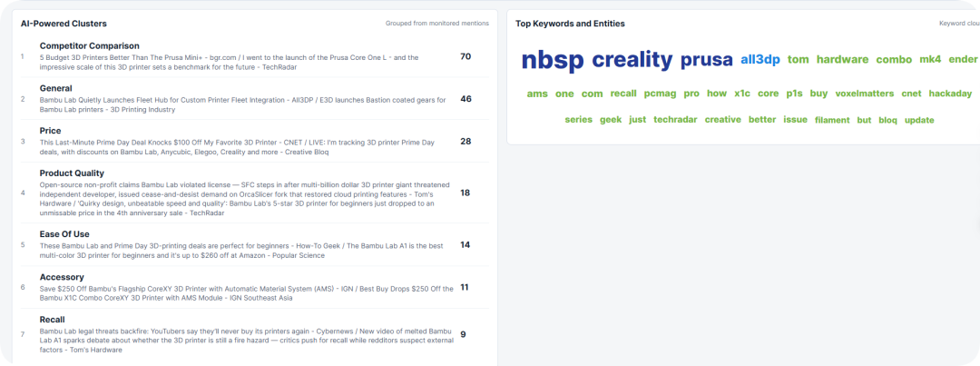This screenshot has width=980, height=366.
Task: Select the Price cluster heading
Action: pos(50,131)
